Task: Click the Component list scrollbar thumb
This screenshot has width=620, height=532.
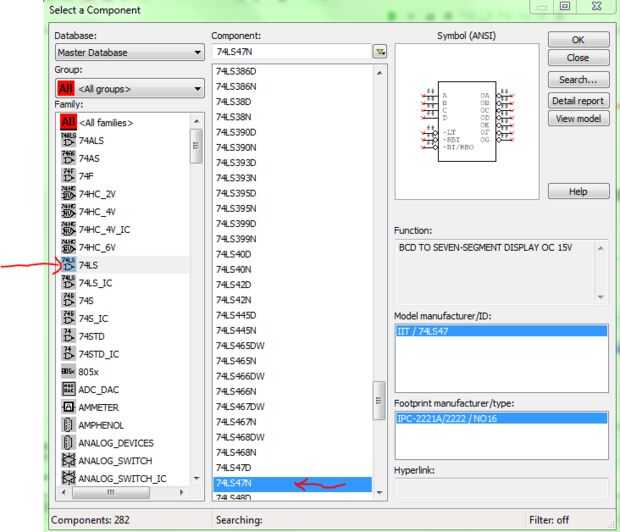Action: click(x=379, y=400)
